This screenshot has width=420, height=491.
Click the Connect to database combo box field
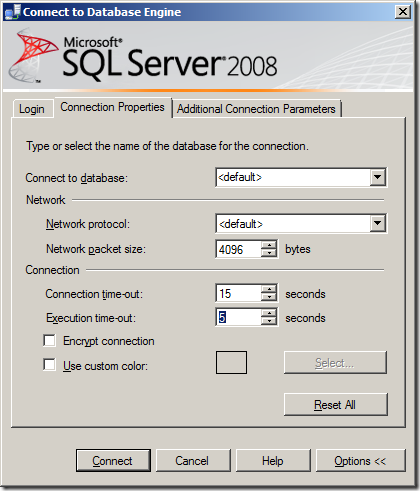click(301, 177)
